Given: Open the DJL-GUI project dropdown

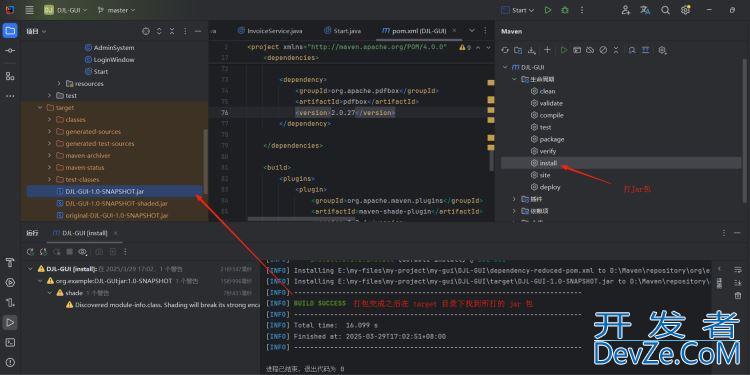Looking at the screenshot, I should [x=66, y=10].
